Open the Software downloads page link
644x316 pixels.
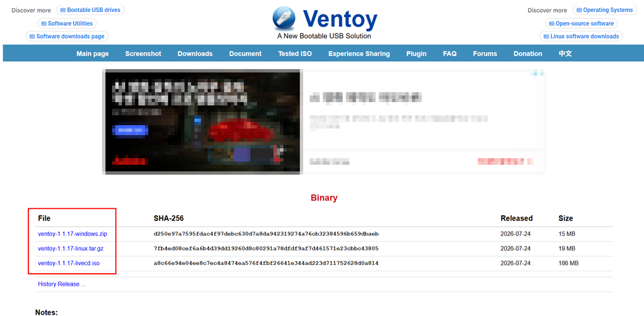pyautogui.click(x=67, y=36)
